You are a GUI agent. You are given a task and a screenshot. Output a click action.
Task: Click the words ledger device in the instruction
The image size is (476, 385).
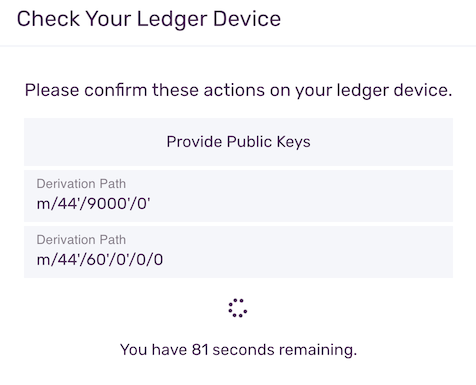coord(394,91)
